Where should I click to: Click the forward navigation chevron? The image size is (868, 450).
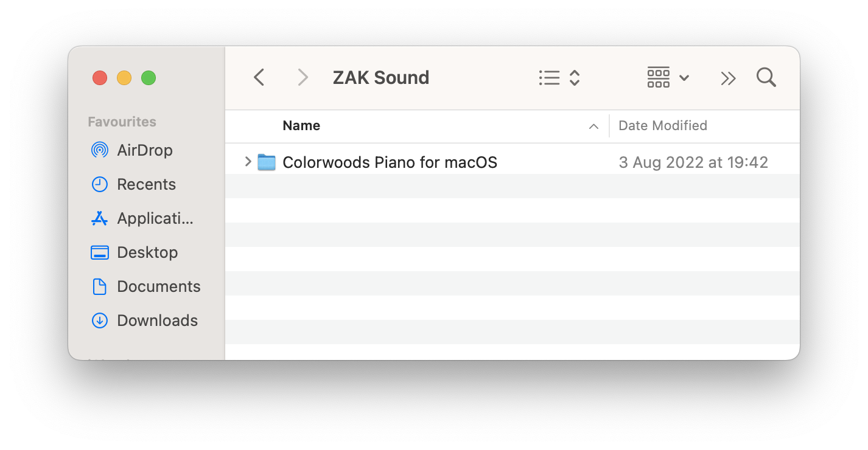[303, 78]
